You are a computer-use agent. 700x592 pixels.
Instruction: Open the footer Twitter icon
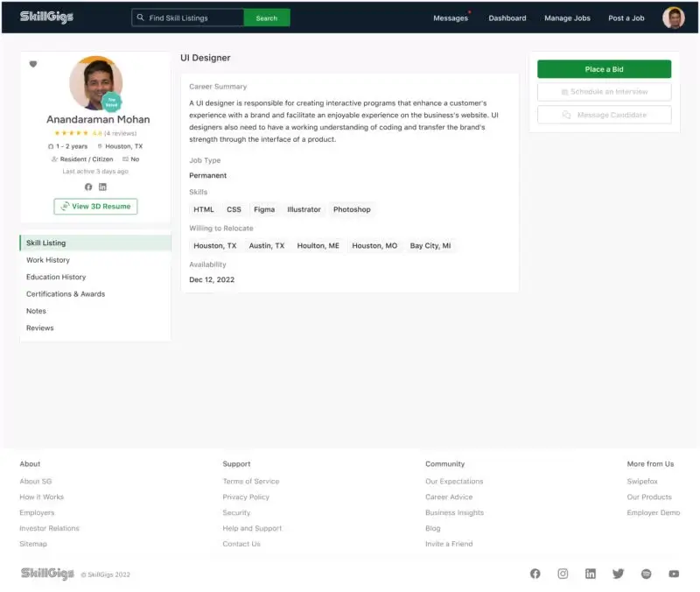tap(619, 574)
